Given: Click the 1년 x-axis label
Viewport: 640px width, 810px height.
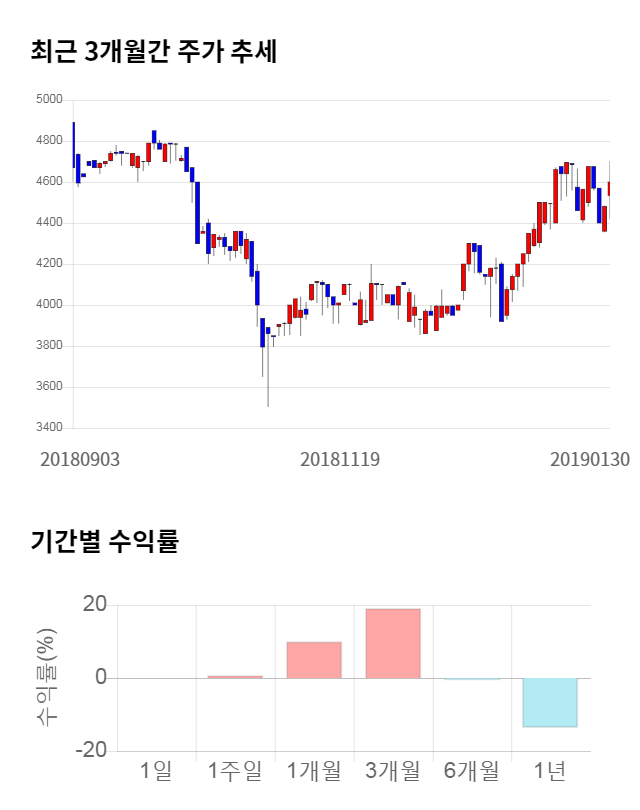Looking at the screenshot, I should coord(550,771).
